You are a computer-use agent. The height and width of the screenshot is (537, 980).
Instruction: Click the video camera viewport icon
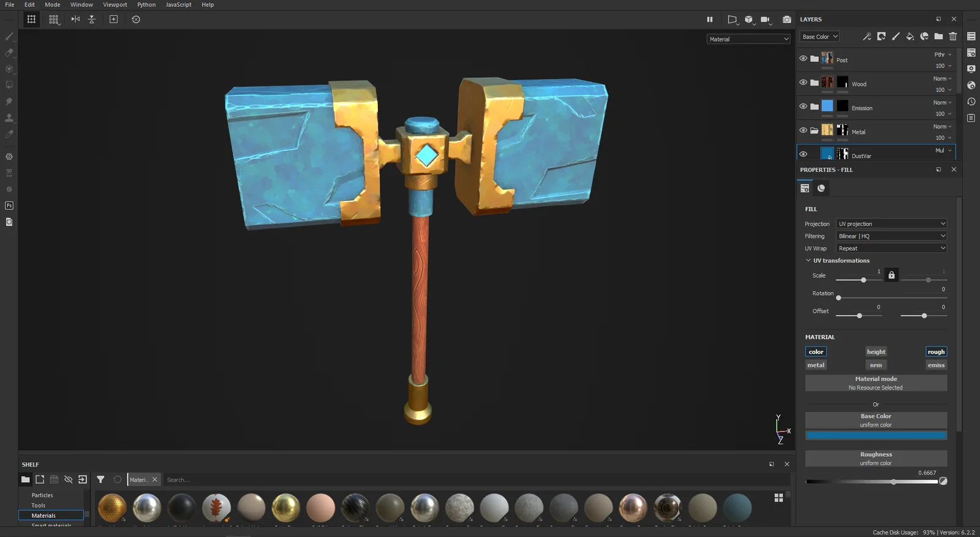tap(766, 20)
